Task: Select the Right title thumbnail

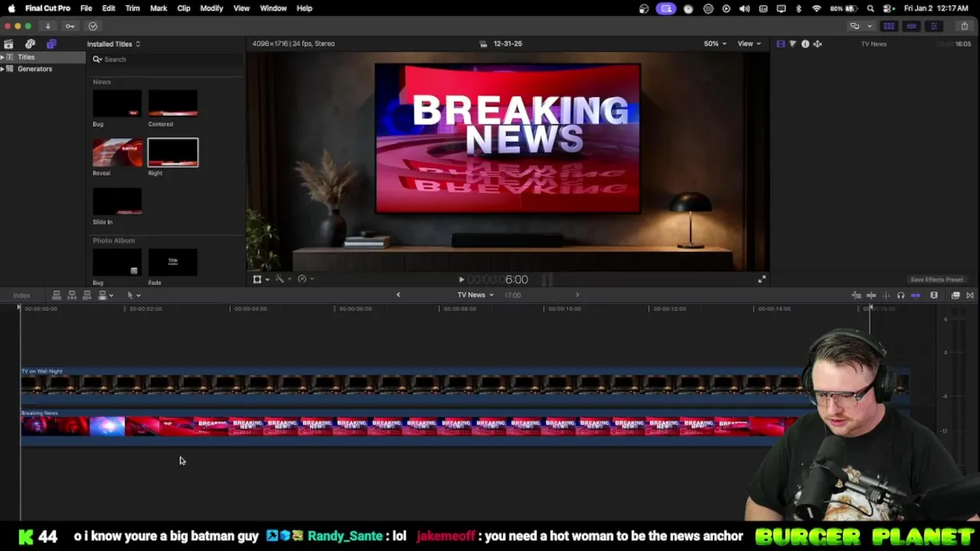Action: pyautogui.click(x=172, y=152)
